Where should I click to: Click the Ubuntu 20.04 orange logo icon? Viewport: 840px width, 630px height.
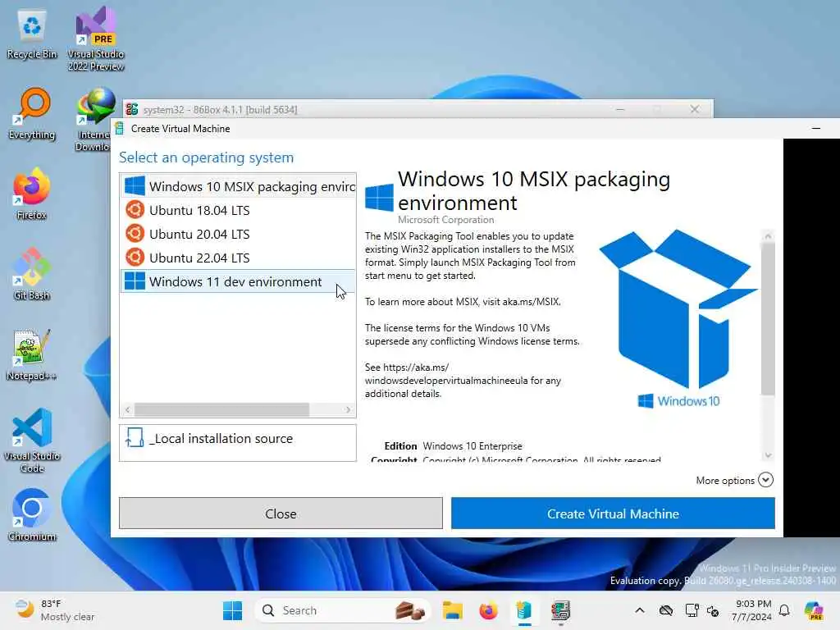[x=135, y=234]
